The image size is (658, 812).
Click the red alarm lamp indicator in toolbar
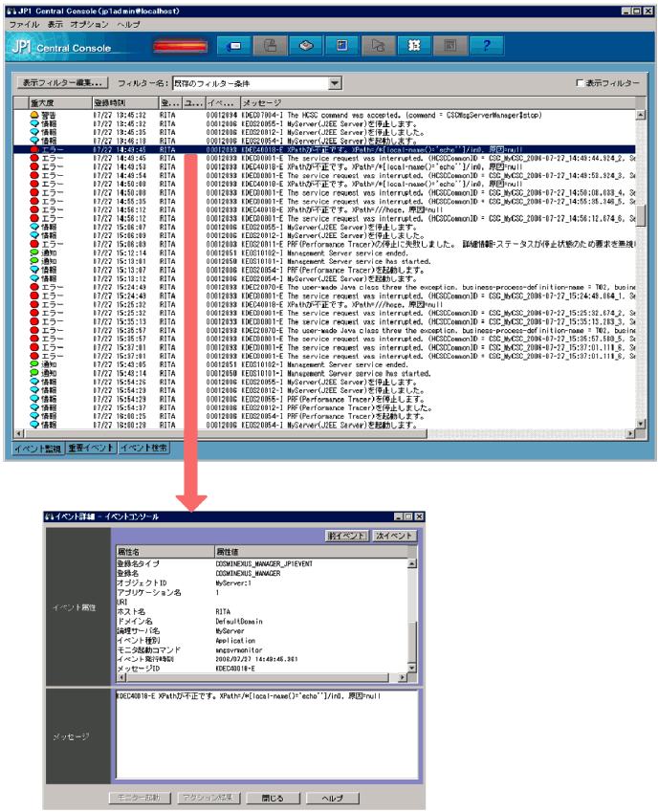click(x=180, y=46)
